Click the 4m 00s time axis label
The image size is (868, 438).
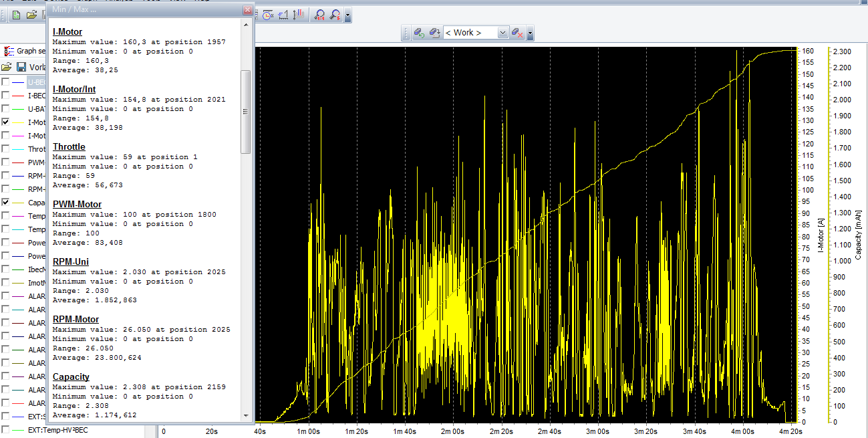click(x=742, y=431)
